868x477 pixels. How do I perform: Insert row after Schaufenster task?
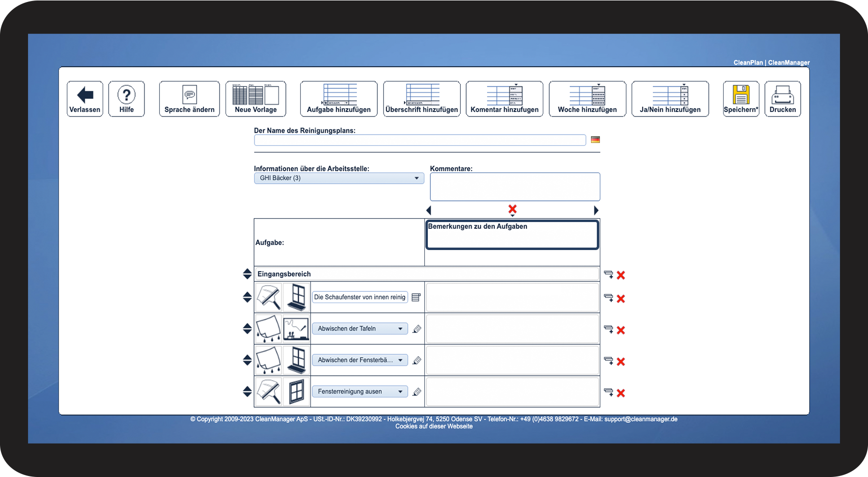pyautogui.click(x=609, y=298)
